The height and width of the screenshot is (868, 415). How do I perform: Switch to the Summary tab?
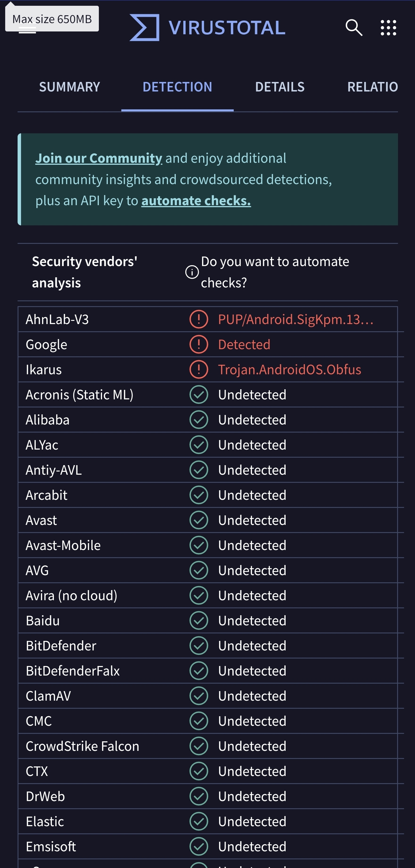click(x=69, y=87)
